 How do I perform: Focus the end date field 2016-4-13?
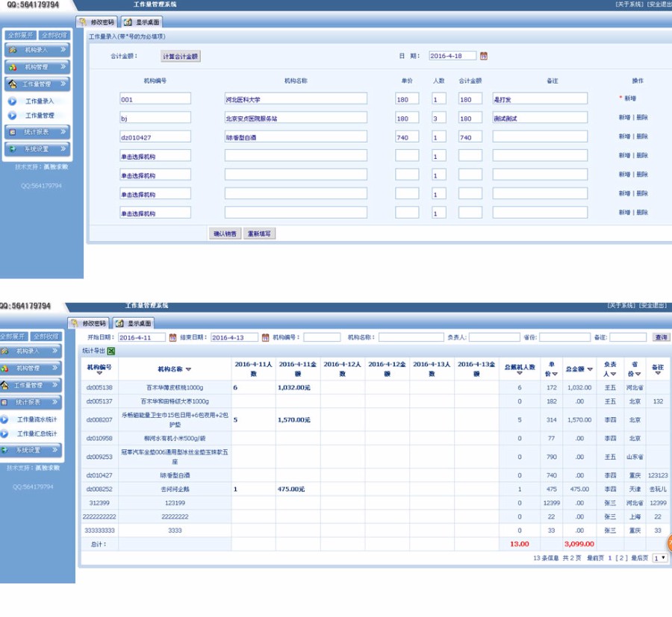coord(234,337)
